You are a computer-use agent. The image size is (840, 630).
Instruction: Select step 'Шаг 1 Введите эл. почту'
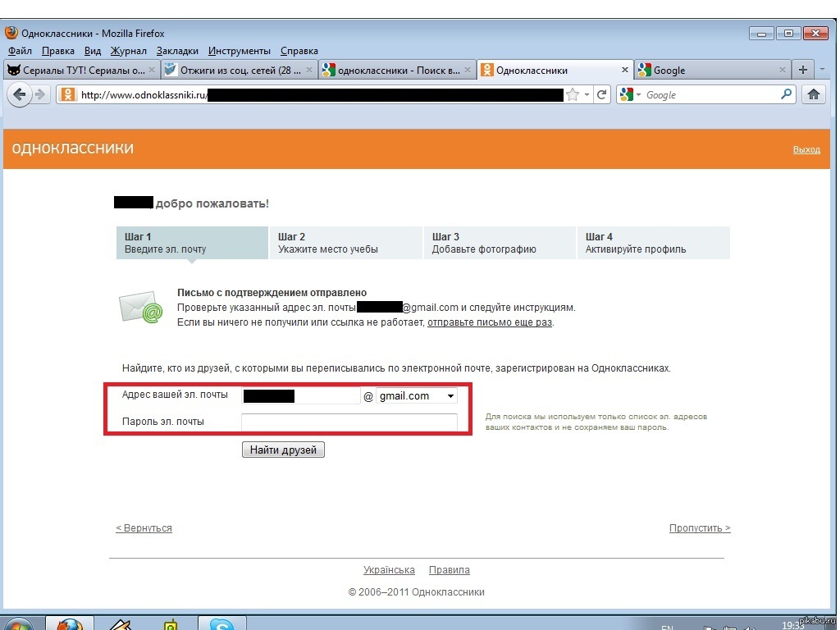pyautogui.click(x=192, y=243)
